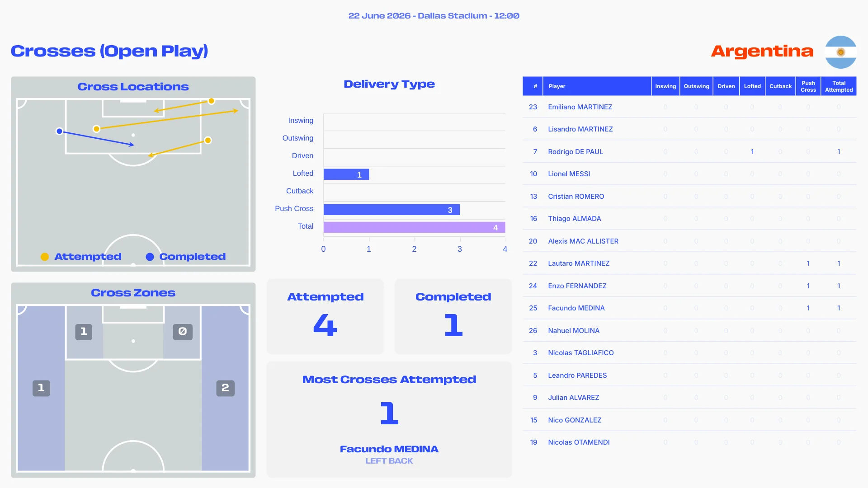Select the blue Completed legend dot
The width and height of the screenshot is (868, 488).
click(150, 257)
